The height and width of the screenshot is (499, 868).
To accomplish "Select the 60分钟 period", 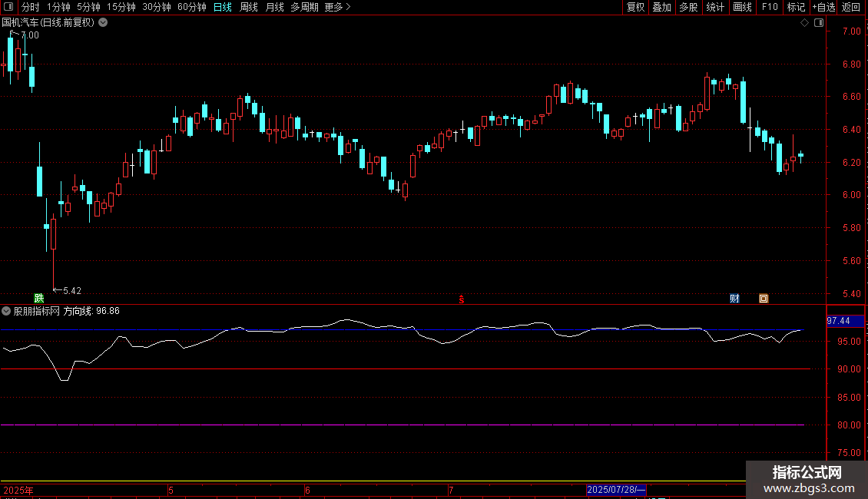I will [x=192, y=7].
